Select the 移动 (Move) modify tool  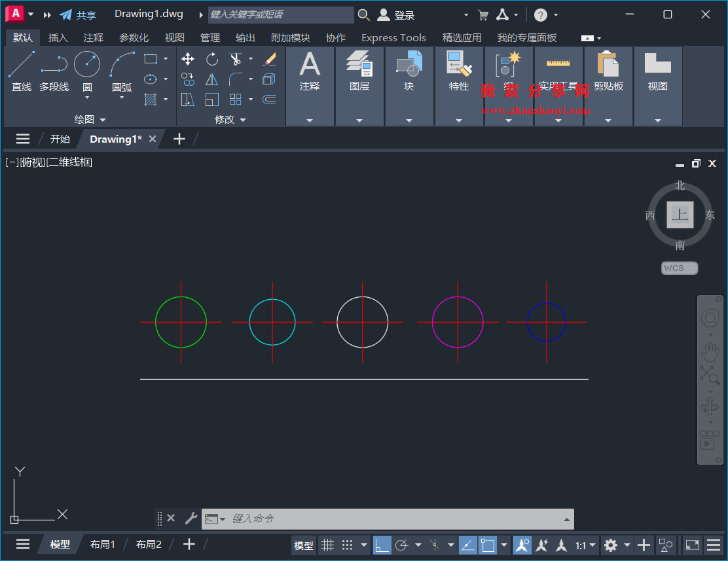(187, 59)
